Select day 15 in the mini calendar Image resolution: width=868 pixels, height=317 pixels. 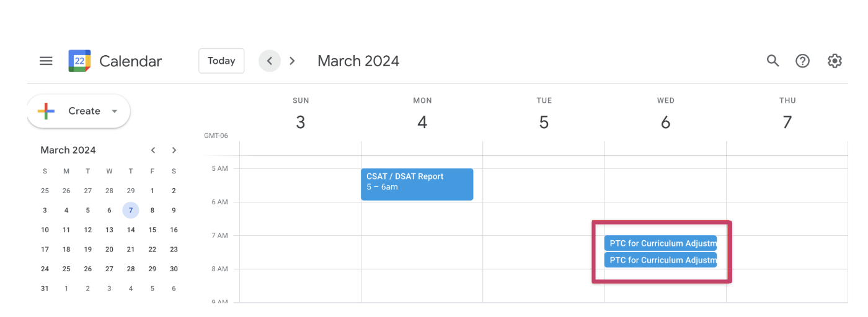click(153, 230)
